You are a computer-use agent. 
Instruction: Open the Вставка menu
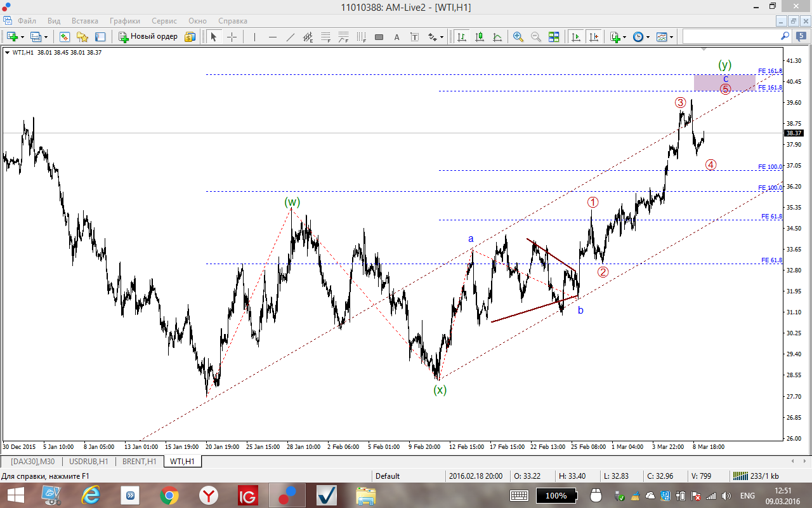click(x=85, y=21)
